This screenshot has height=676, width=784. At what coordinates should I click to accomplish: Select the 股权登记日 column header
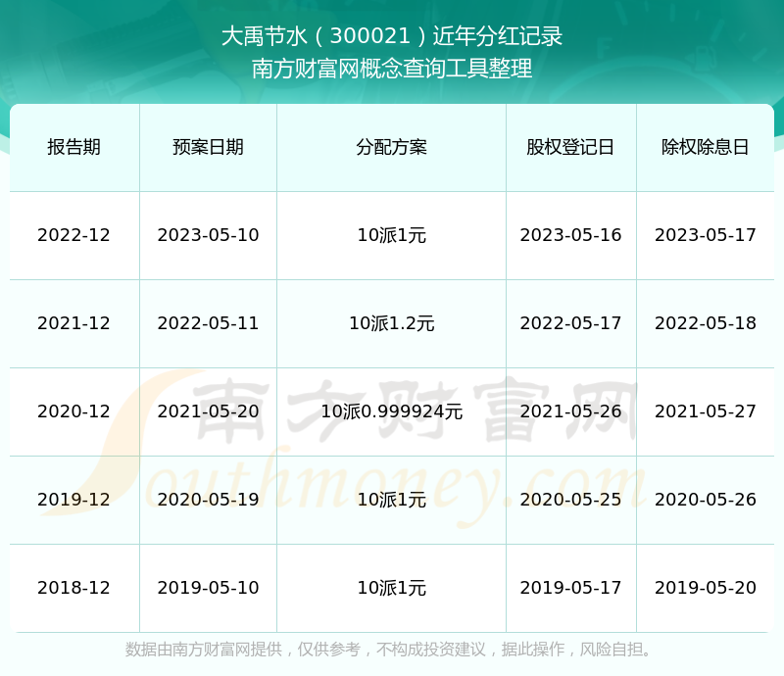click(x=570, y=147)
